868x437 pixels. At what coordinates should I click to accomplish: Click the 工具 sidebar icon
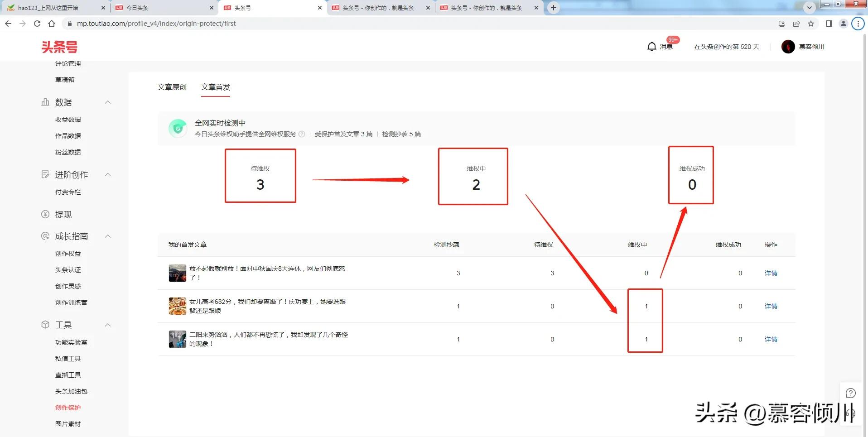45,324
